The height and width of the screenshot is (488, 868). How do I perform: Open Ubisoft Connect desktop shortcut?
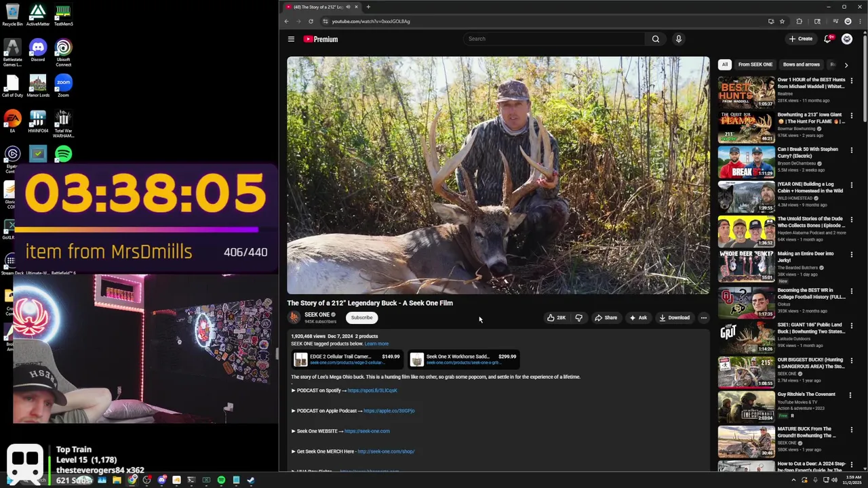tap(63, 53)
